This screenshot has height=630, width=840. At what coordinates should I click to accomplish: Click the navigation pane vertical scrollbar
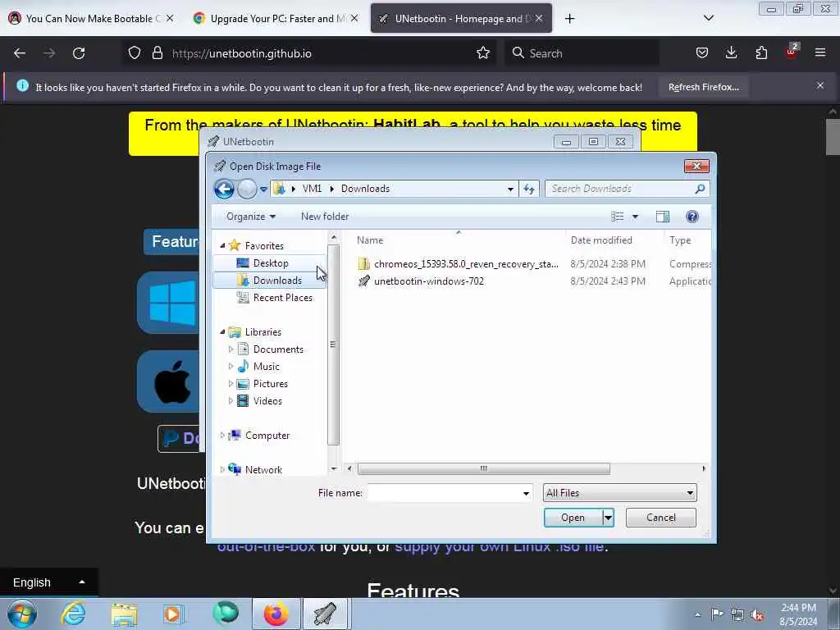[333, 345]
